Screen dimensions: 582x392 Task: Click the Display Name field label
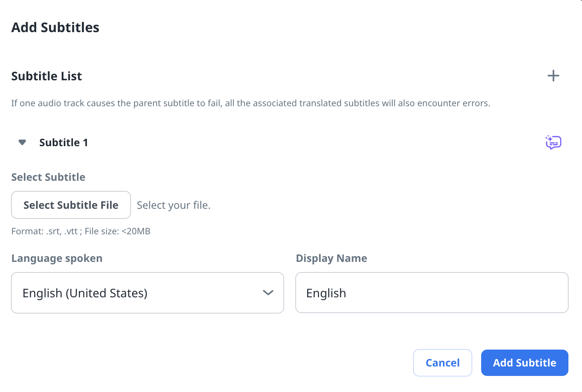331,258
